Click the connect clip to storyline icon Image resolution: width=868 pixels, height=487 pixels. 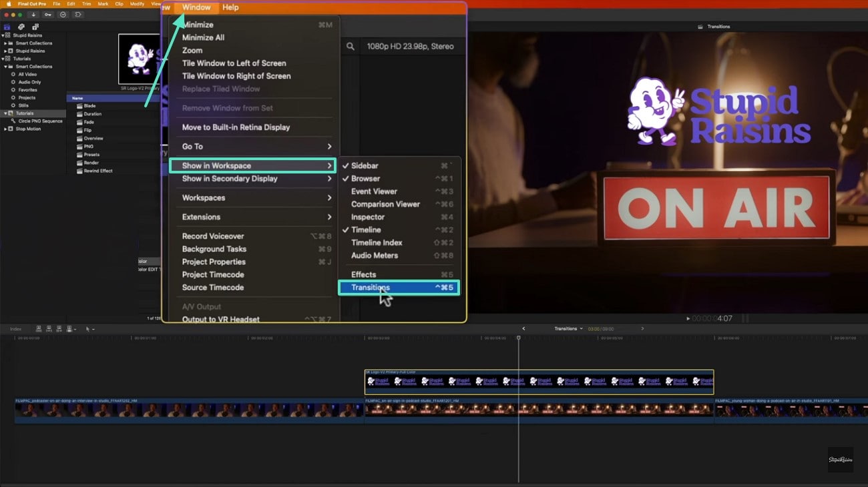point(39,329)
